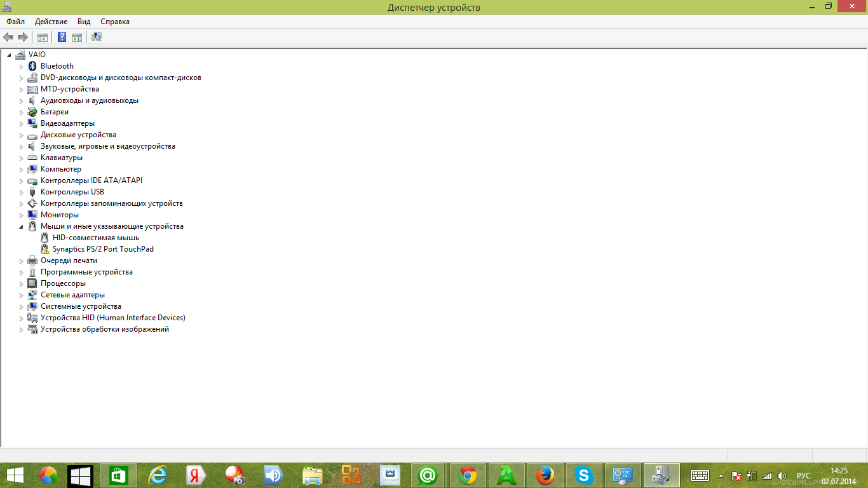
Task: Click the Процессоры category icon
Action: pyautogui.click(x=32, y=283)
